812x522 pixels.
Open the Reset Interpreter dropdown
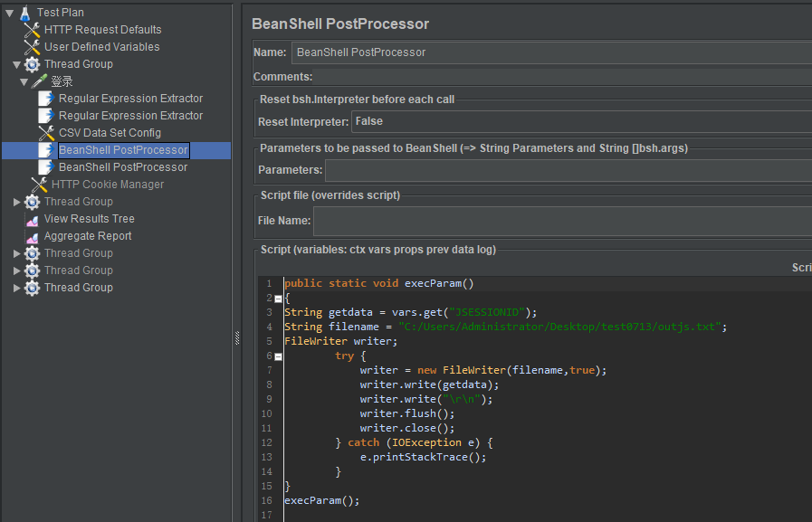tap(581, 121)
